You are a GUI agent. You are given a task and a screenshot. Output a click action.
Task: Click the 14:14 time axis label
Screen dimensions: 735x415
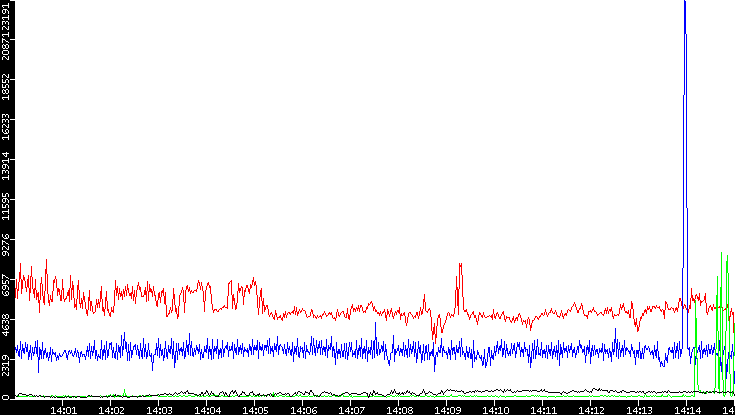686,410
